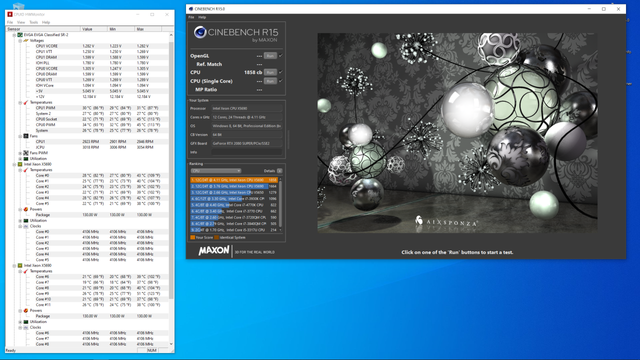Click the second Xeon Powers flame icon
The width and height of the screenshot is (640, 360).
[x=26, y=310]
